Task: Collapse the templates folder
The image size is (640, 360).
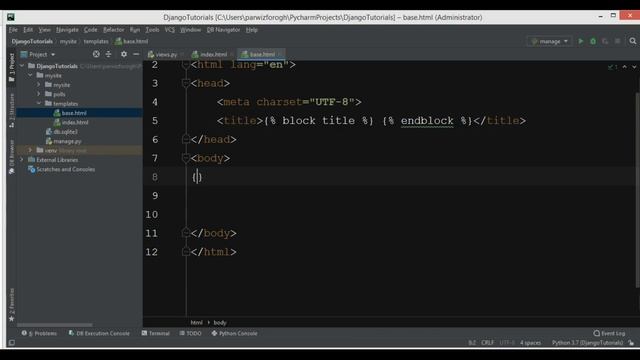Action: [39, 103]
